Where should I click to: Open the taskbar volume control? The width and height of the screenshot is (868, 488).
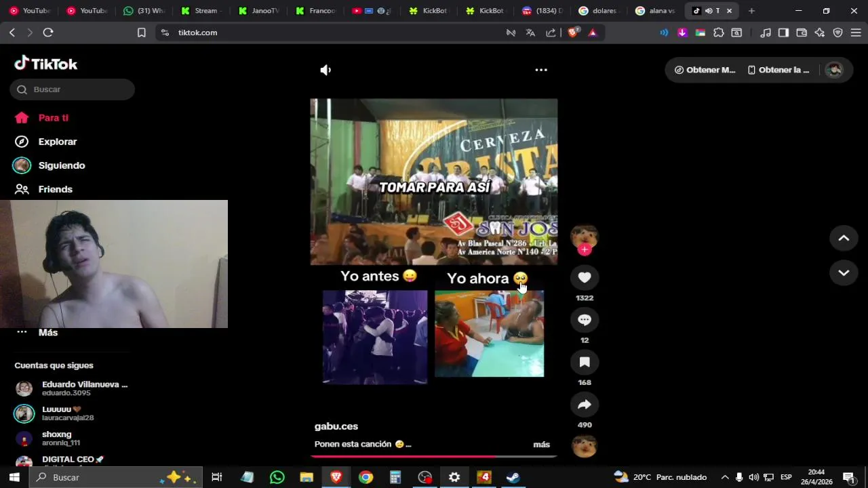coord(753,477)
